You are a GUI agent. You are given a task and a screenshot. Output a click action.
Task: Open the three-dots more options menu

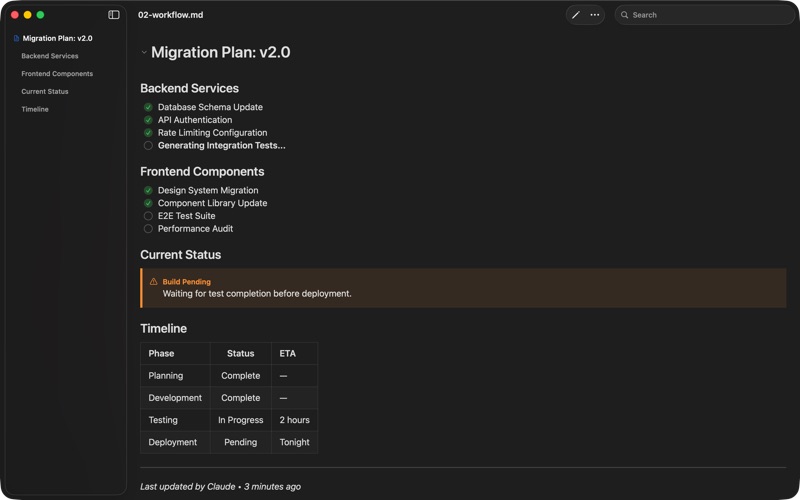[595, 15]
